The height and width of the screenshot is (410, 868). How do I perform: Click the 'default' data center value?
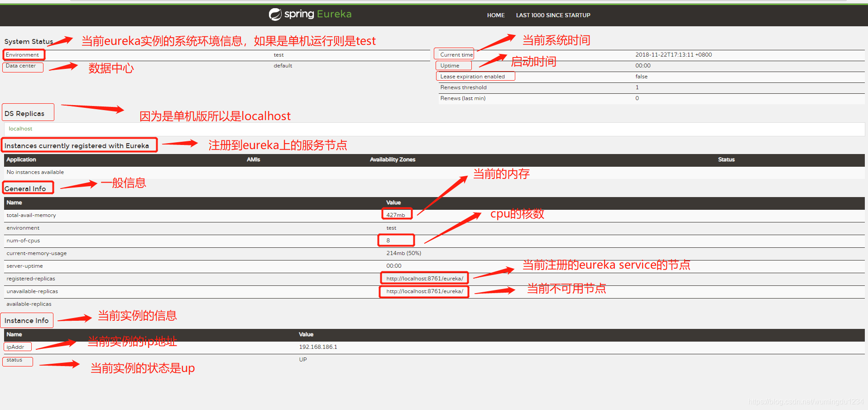coord(283,66)
